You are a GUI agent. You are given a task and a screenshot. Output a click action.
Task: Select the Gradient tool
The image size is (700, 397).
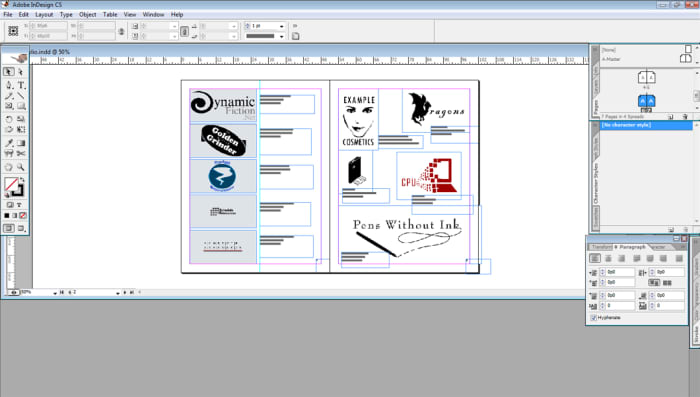click(21, 143)
